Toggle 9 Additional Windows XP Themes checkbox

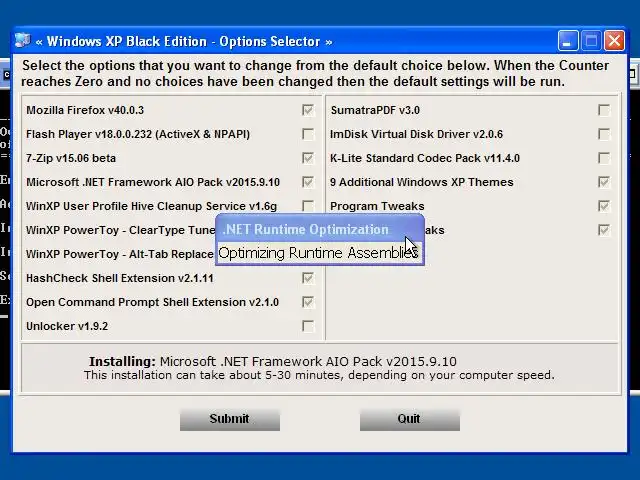click(604, 182)
